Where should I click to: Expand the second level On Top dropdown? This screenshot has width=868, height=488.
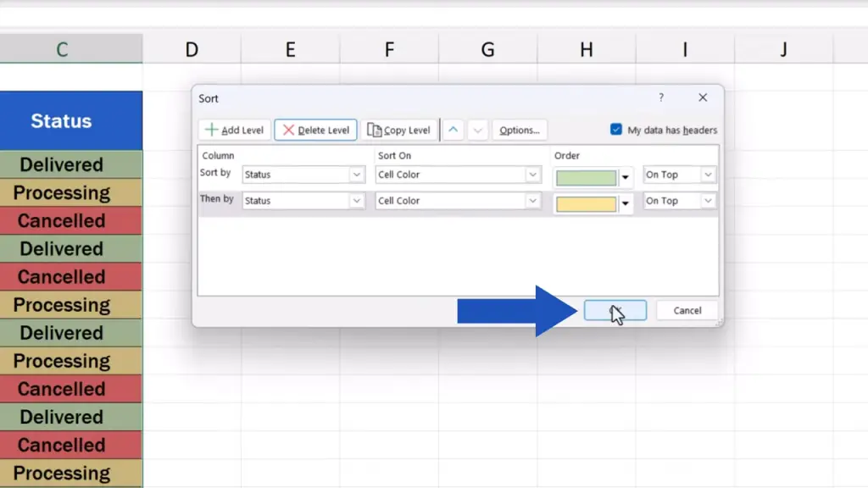click(708, 202)
